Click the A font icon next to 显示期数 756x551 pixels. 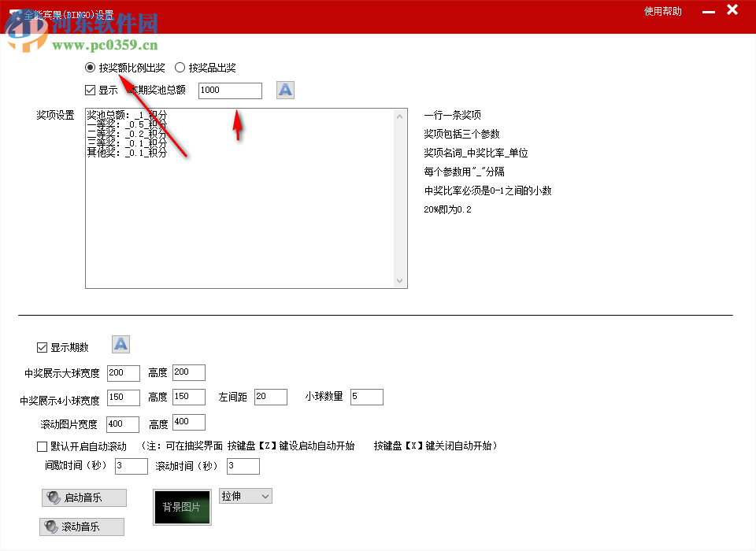point(120,344)
